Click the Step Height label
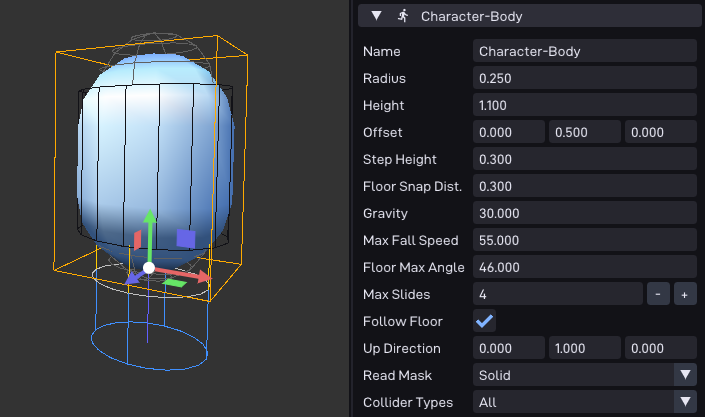Viewport: 705px width, 417px height. 400,159
